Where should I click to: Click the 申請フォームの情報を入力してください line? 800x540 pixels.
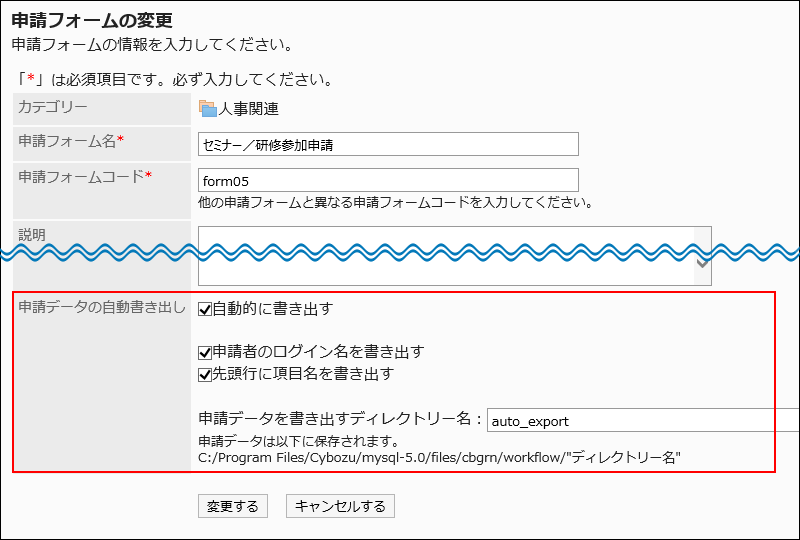click(x=153, y=45)
